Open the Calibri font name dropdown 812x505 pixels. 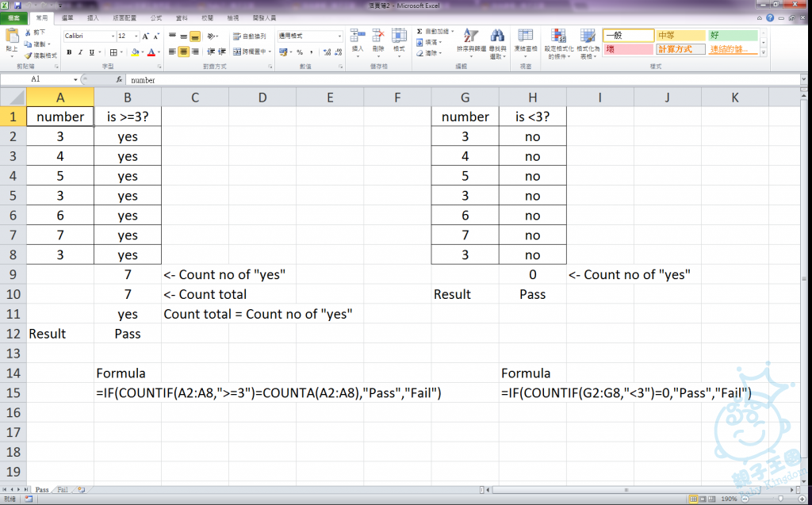111,36
